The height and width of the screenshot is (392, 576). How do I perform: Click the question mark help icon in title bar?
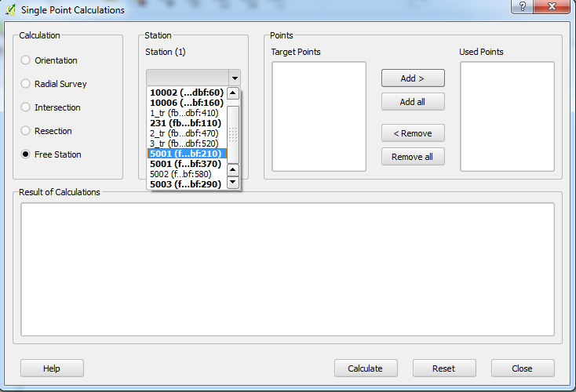click(519, 6)
